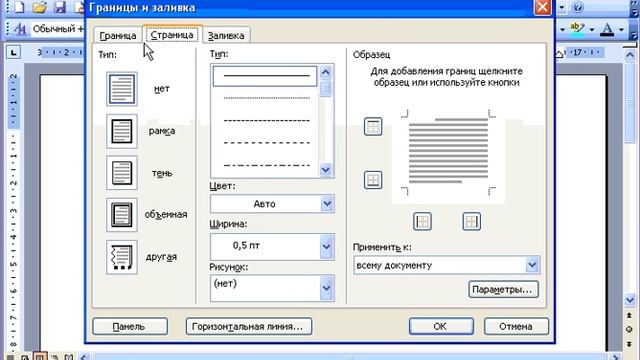This screenshot has width=640, height=360.
Task: Open the font color dropdown arrow
Action: pos(621,29)
